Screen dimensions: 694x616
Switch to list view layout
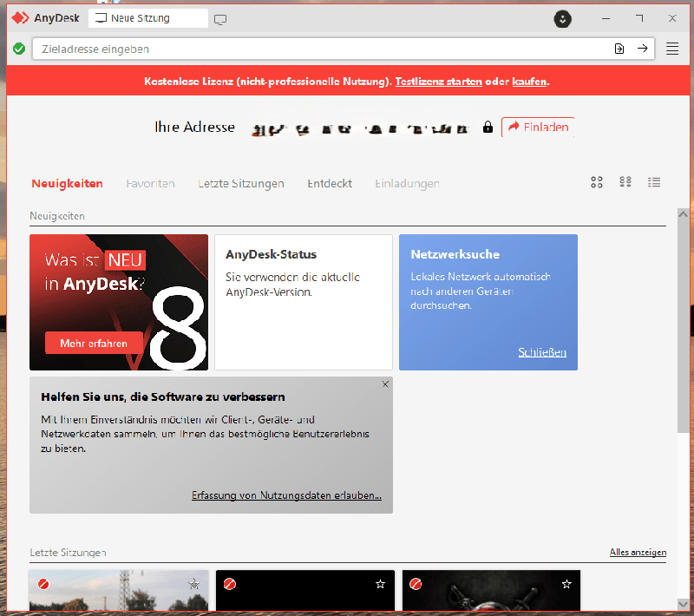pyautogui.click(x=654, y=182)
